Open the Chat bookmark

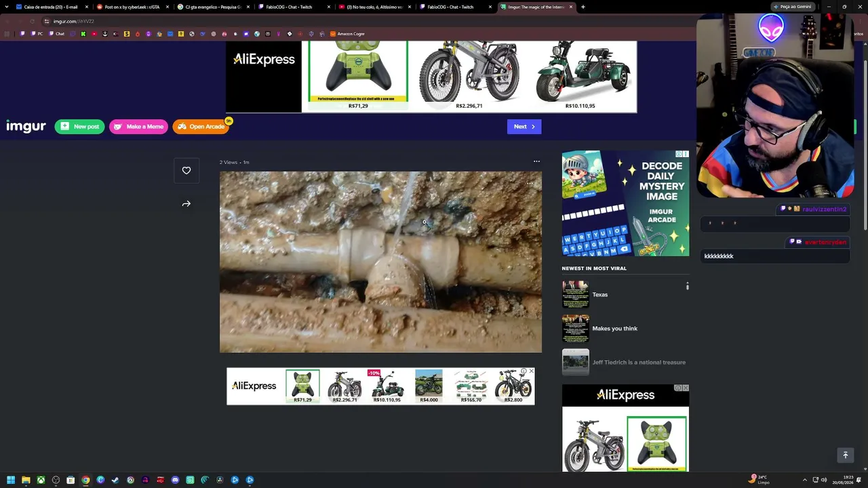pos(57,34)
